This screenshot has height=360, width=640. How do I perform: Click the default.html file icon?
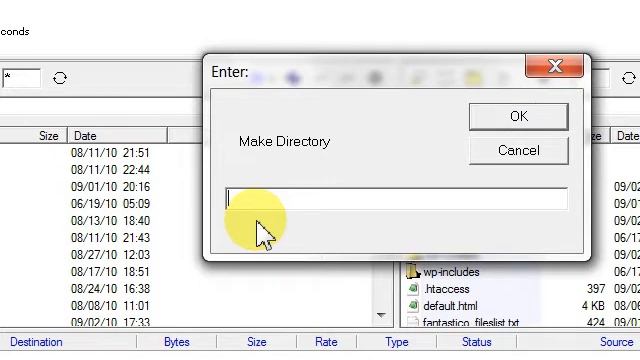point(413,306)
